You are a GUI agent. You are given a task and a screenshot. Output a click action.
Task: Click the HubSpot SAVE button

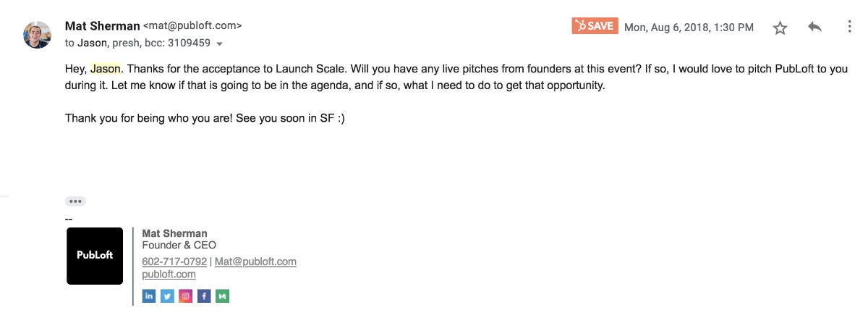(595, 26)
